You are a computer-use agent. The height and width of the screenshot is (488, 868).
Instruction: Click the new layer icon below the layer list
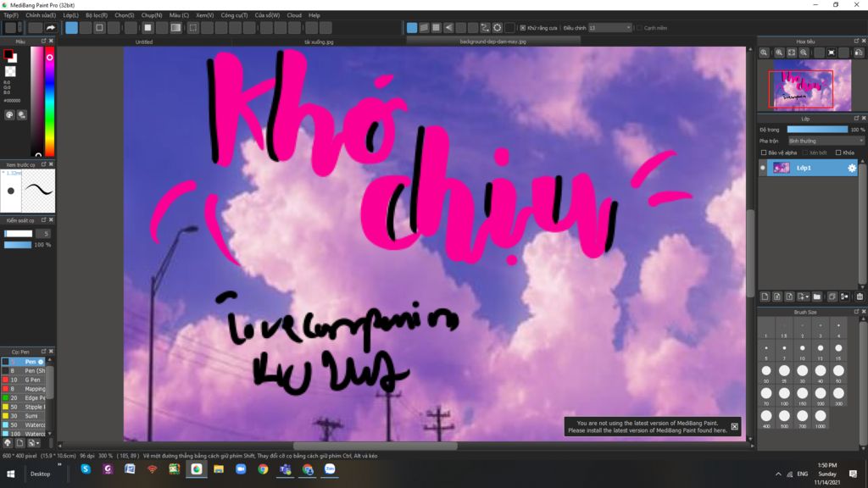[765, 297]
